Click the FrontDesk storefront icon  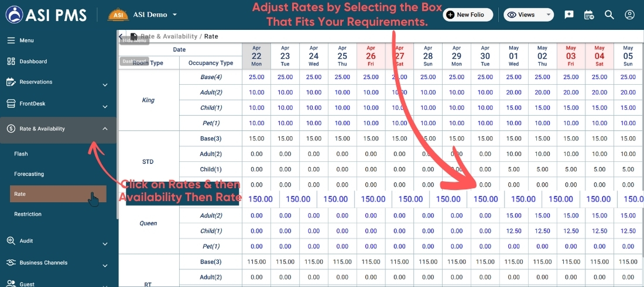coord(11,103)
